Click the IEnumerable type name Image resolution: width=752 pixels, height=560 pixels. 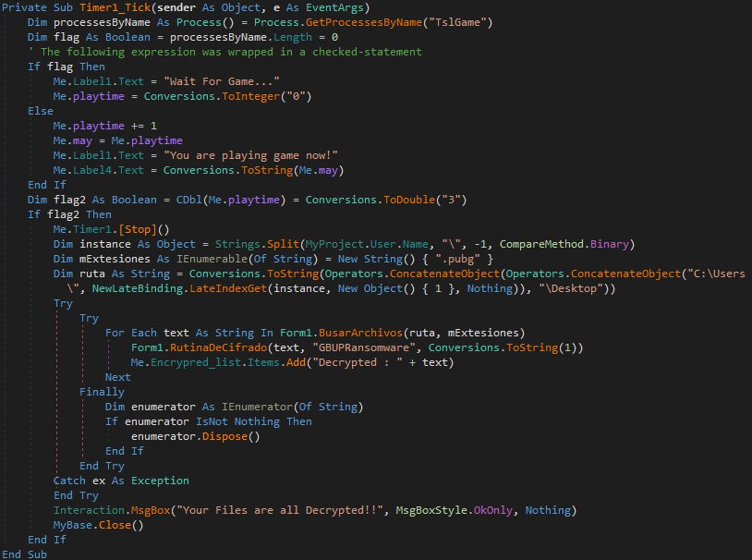[x=212, y=259]
